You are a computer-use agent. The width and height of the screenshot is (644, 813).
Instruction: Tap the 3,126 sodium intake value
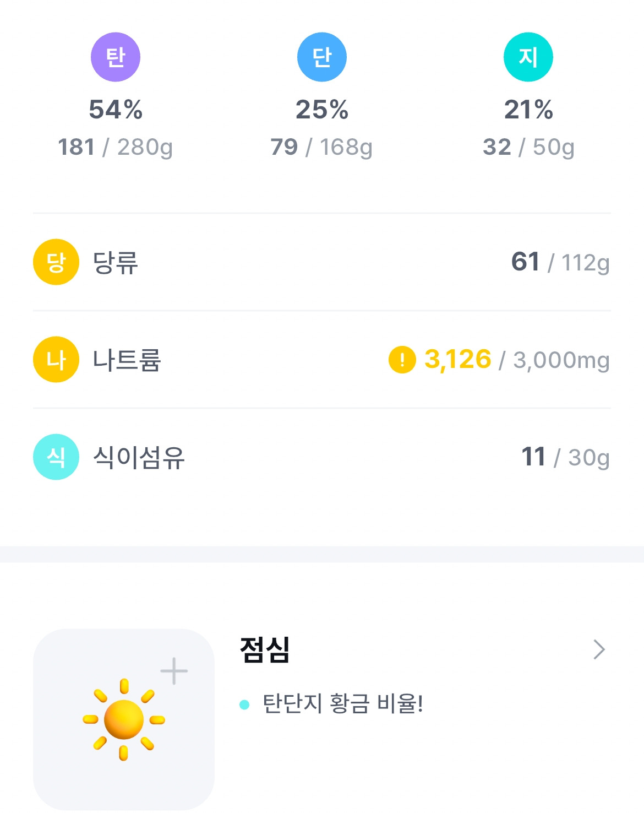point(458,360)
